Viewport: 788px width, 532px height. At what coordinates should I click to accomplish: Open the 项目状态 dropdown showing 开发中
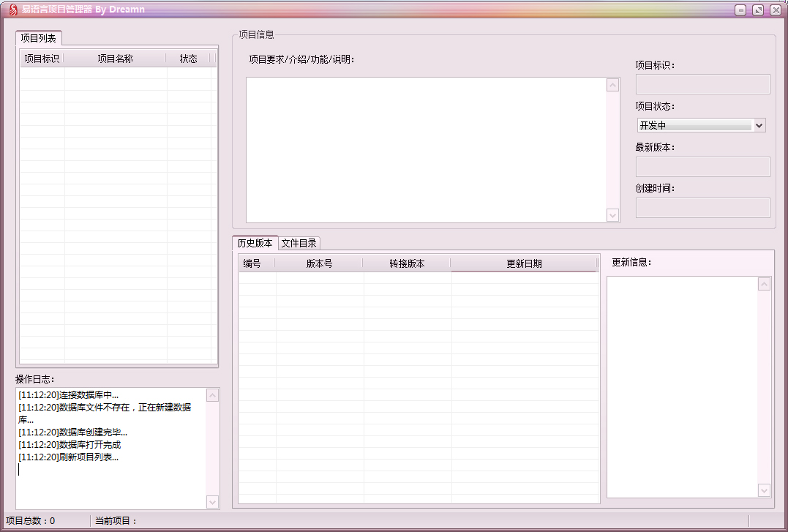coord(702,125)
